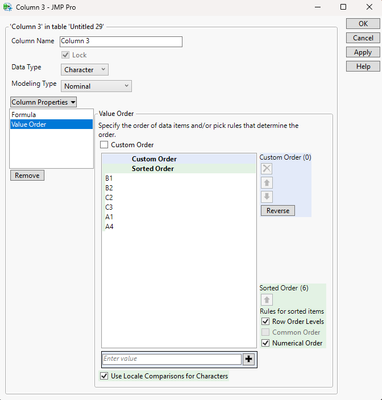Disable Use Locale Comparisons for Characters

(104, 376)
